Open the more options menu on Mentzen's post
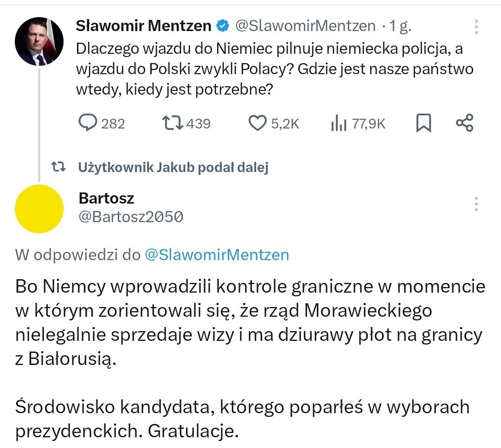The height and width of the screenshot is (448, 501). pyautogui.click(x=476, y=27)
